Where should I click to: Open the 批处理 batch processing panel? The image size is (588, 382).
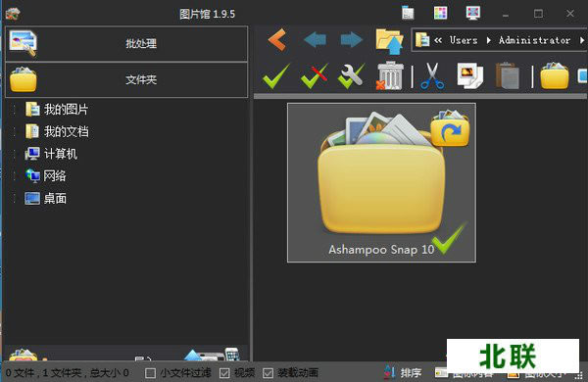126,44
